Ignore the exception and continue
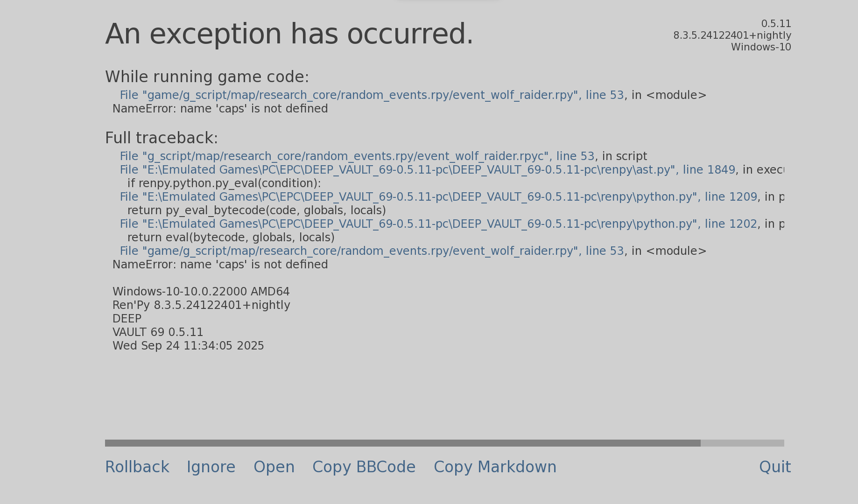Image resolution: width=858 pixels, height=504 pixels. coord(211,467)
